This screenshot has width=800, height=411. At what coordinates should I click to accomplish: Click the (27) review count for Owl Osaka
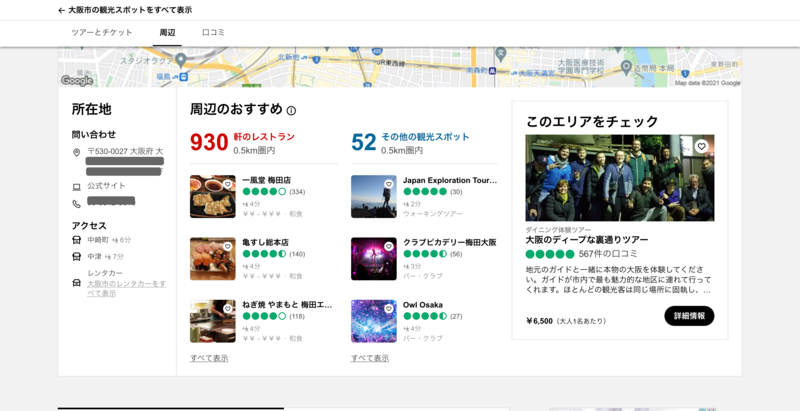[x=456, y=317]
